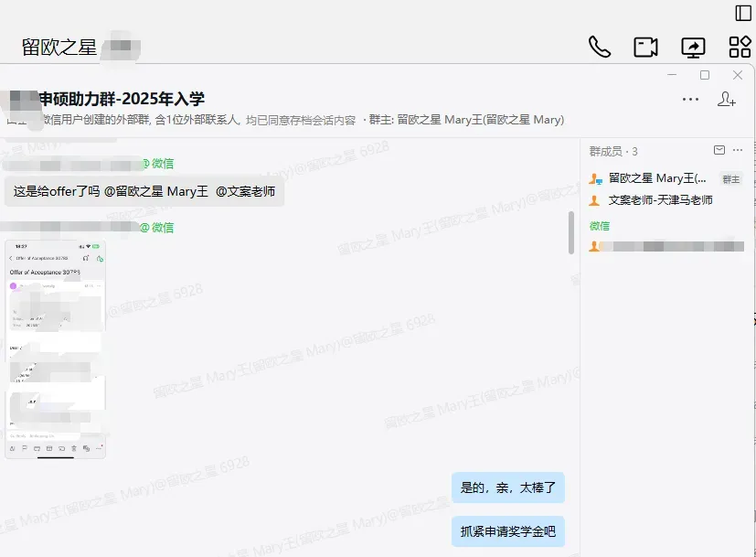Maximize the group chat window
The image size is (756, 557).
705,75
